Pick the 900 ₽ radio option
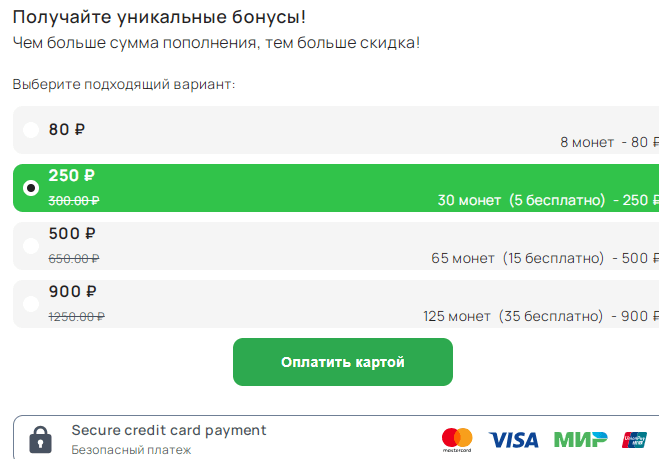The image size is (659, 459). click(31, 303)
